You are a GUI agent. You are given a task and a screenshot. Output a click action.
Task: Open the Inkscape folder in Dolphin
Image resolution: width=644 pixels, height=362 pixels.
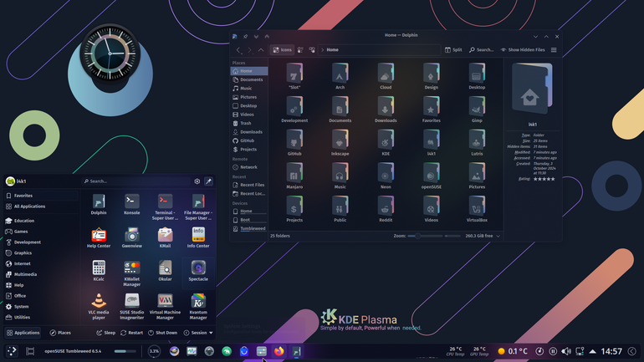(340, 142)
